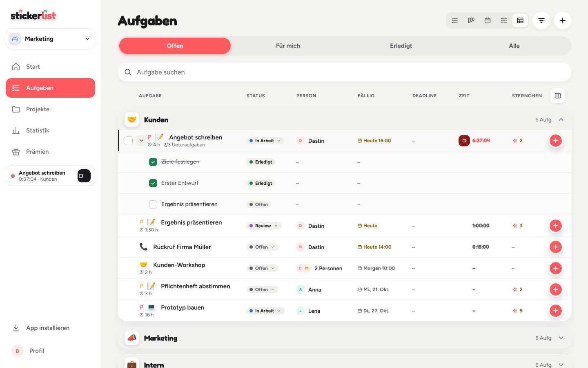Expand the Intern group
Screen dimensions: 588x368
pyautogui.click(x=561, y=365)
